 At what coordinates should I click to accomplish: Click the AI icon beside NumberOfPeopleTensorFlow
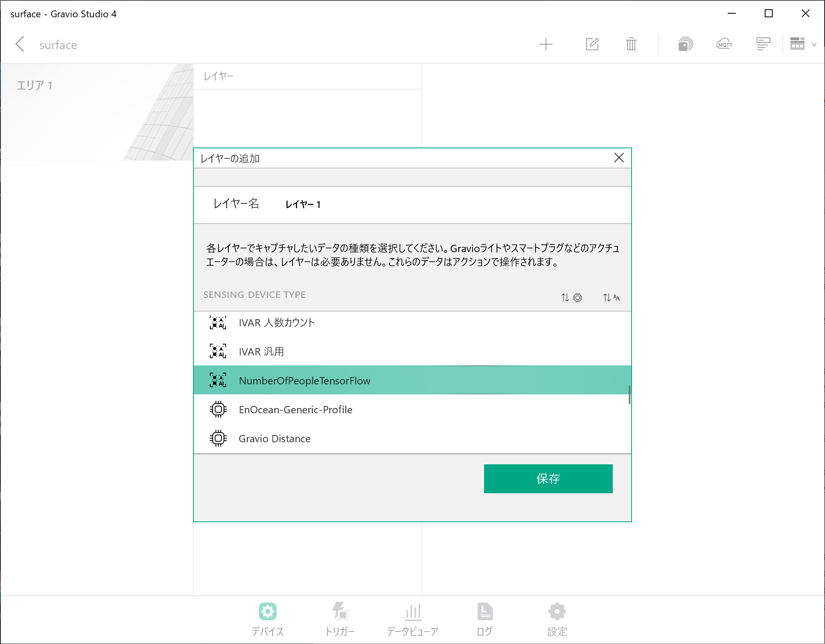218,380
